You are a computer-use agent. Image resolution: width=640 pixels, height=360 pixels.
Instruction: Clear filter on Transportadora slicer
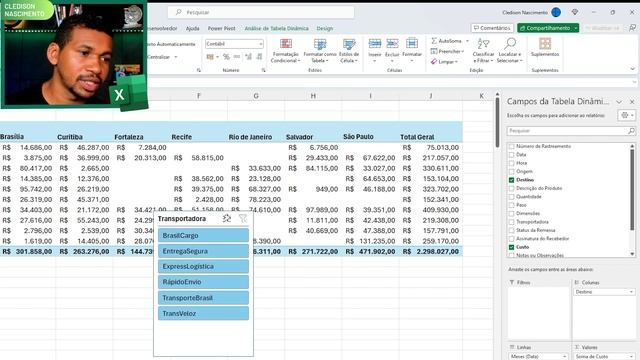point(243,219)
